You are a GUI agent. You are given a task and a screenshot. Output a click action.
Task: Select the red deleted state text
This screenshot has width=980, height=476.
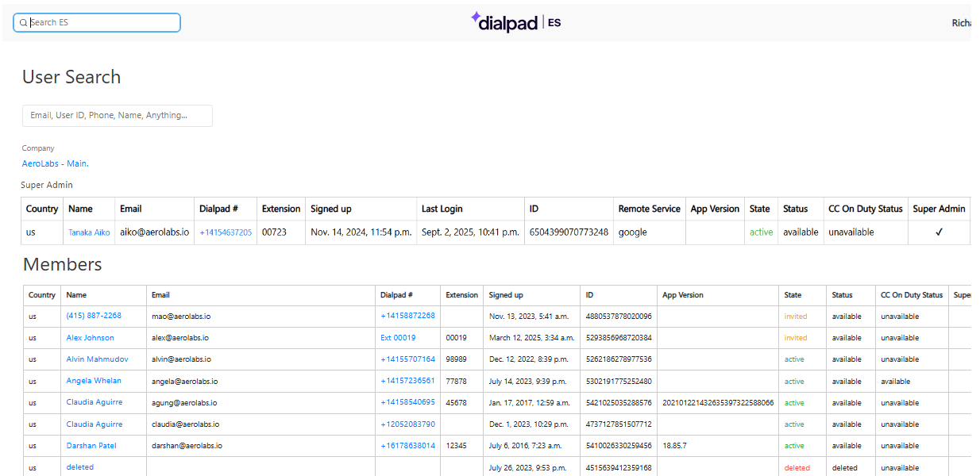click(x=797, y=467)
